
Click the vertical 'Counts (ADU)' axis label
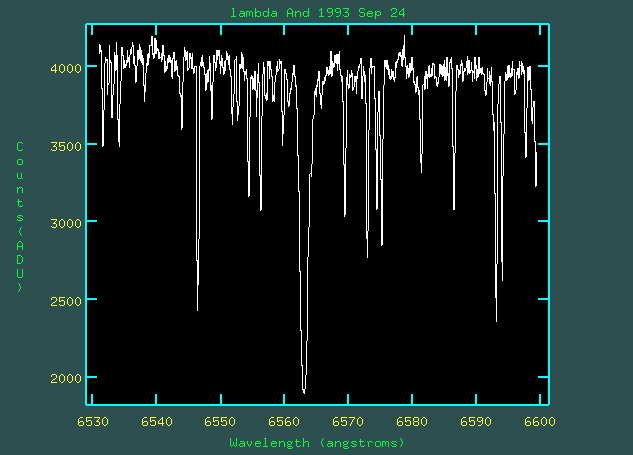click(20, 217)
